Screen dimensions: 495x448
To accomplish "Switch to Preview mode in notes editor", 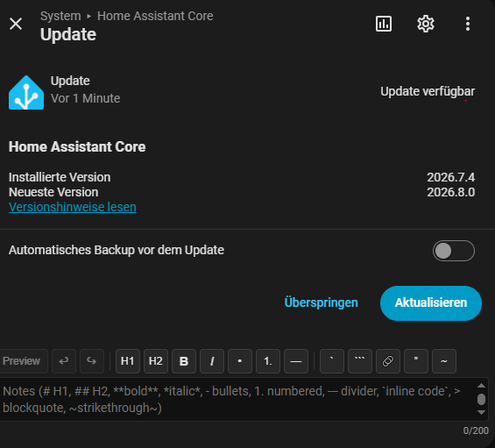I will [x=22, y=361].
